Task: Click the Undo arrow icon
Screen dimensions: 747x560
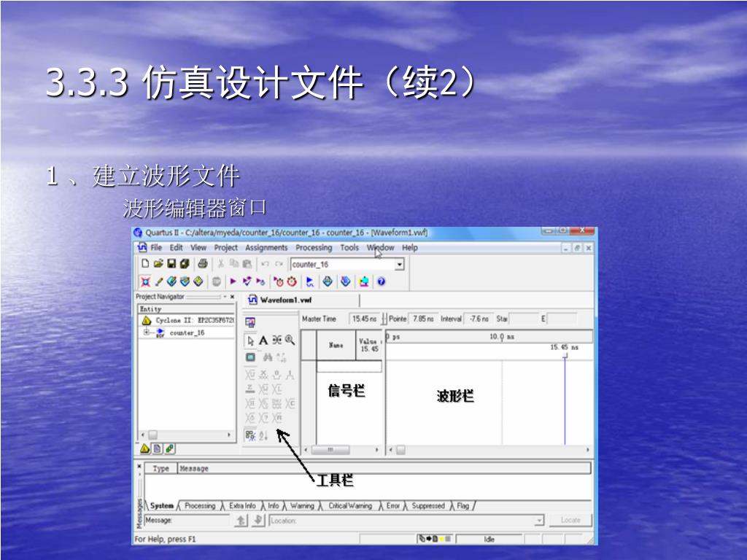Action: 266,263
